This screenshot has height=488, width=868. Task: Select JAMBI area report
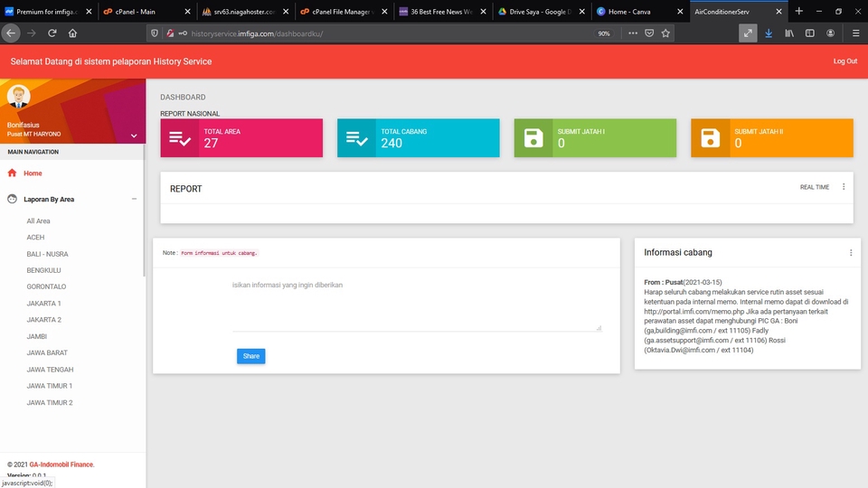point(36,336)
